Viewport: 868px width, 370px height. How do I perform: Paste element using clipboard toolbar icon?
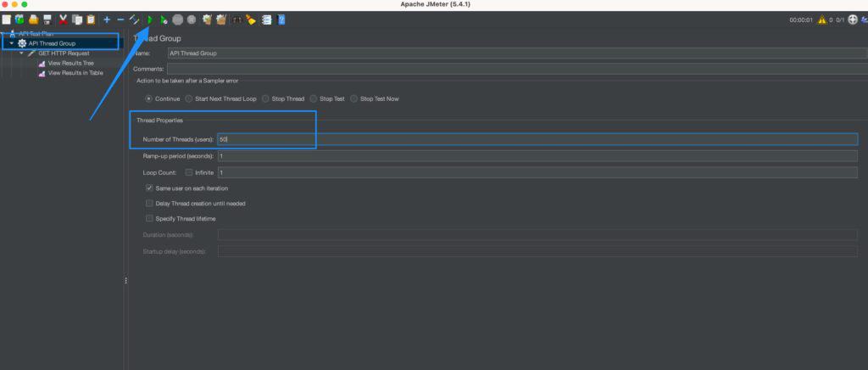click(91, 20)
